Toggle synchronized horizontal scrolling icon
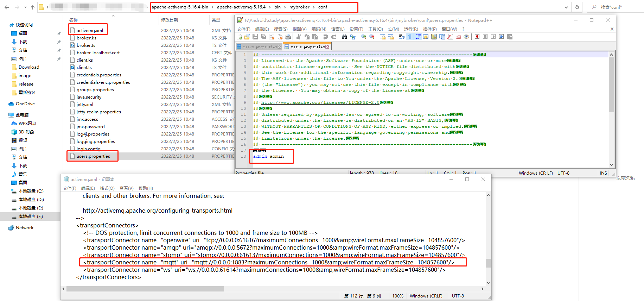The width and height of the screenshot is (644, 301). (x=391, y=37)
